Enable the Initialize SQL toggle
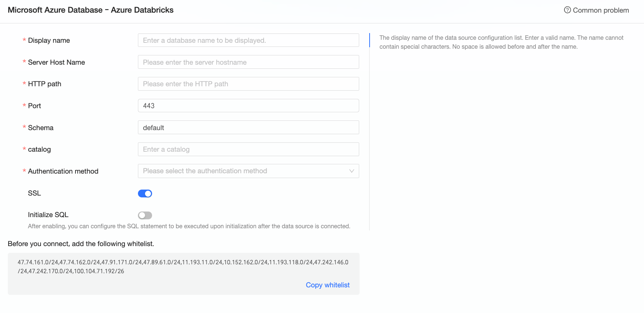Viewport: 644px width, 313px height. click(x=145, y=215)
